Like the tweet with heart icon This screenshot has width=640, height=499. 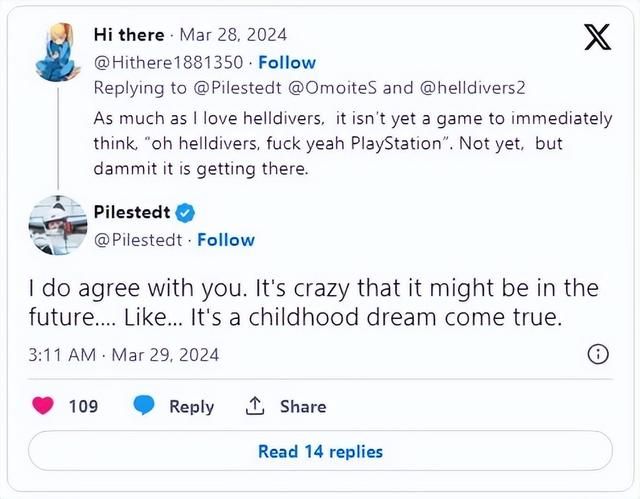[x=43, y=406]
